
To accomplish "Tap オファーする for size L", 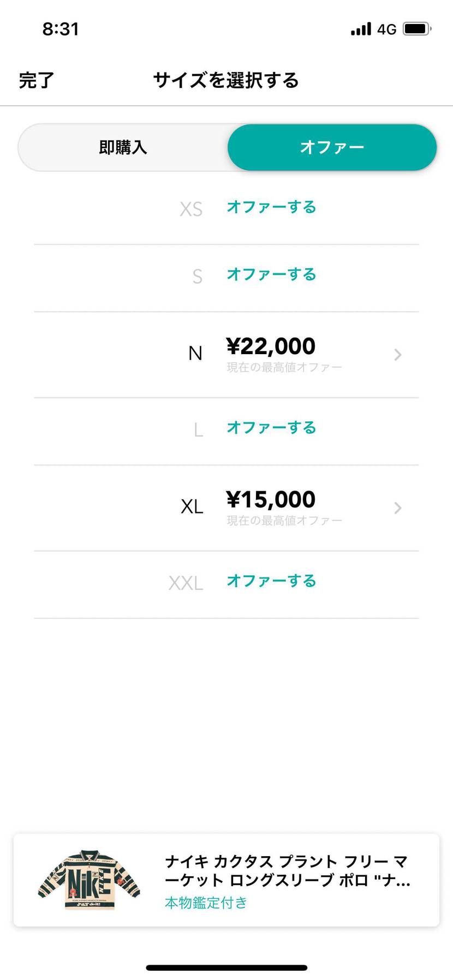I will coord(271,428).
